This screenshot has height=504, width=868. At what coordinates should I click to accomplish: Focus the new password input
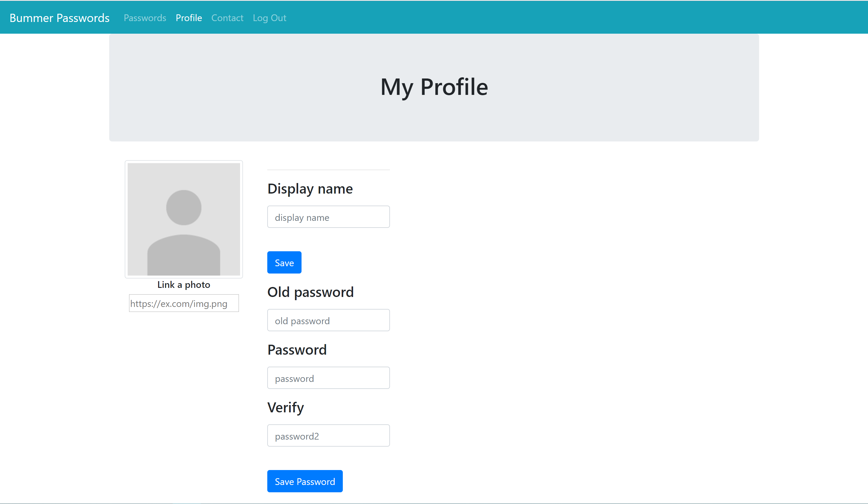coord(328,378)
